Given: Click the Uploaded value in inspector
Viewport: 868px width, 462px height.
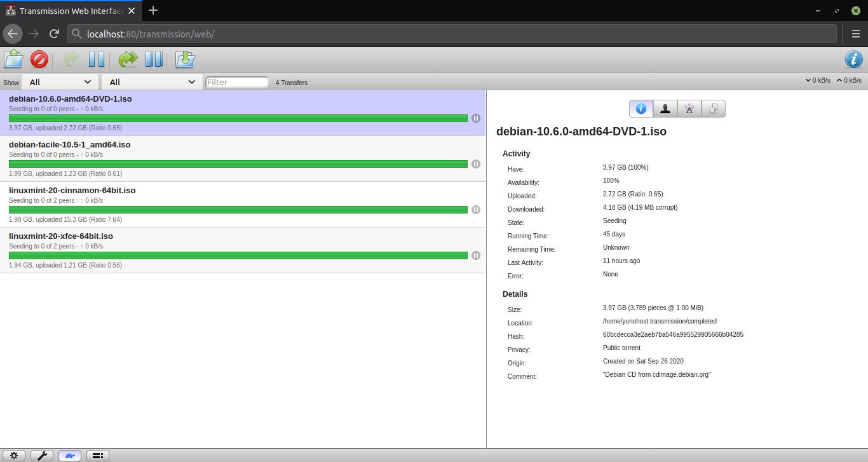Looking at the screenshot, I should [633, 194].
